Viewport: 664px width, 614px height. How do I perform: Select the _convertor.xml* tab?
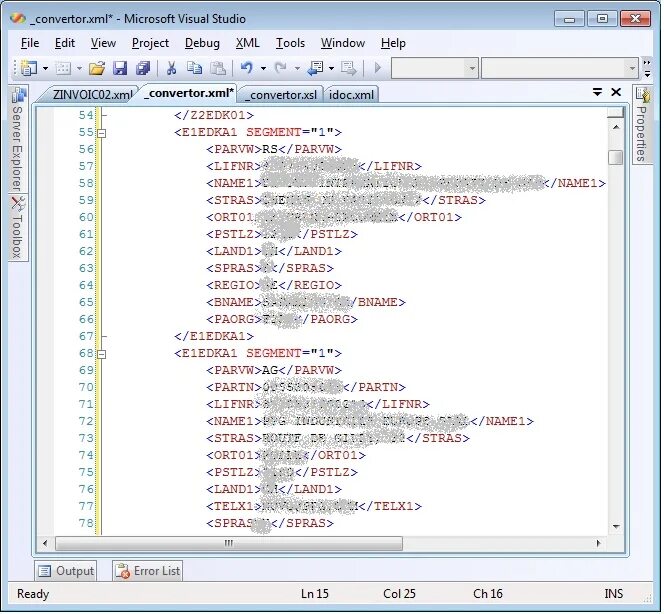tap(188, 93)
